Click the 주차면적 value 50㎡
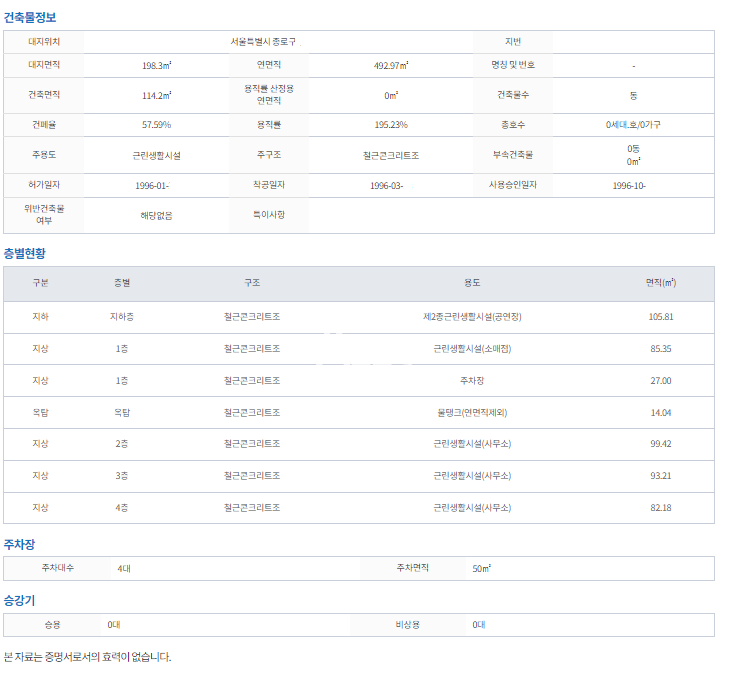This screenshot has width=736, height=693. [481, 568]
